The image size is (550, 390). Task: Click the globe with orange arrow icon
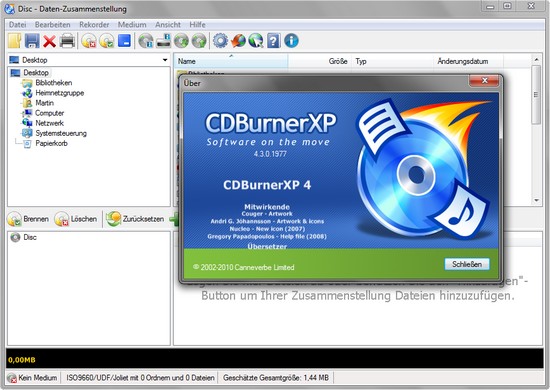[x=239, y=41]
